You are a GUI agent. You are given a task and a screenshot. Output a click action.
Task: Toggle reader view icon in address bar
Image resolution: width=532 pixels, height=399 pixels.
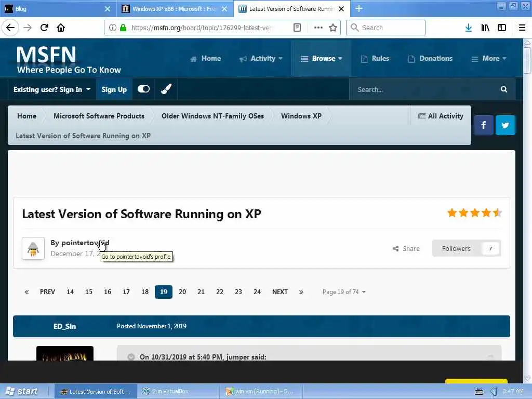(x=297, y=28)
